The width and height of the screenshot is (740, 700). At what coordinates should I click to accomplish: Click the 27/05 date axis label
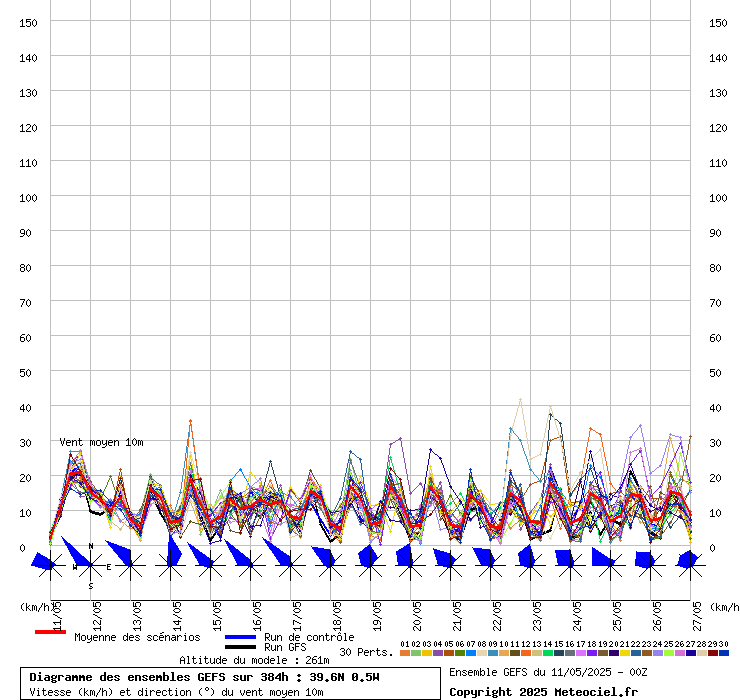pos(697,616)
